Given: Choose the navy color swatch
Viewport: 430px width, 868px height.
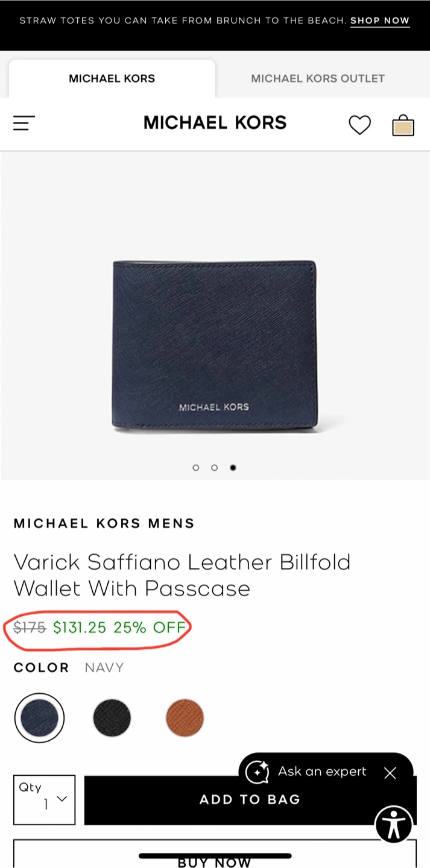Looking at the screenshot, I should (39, 718).
